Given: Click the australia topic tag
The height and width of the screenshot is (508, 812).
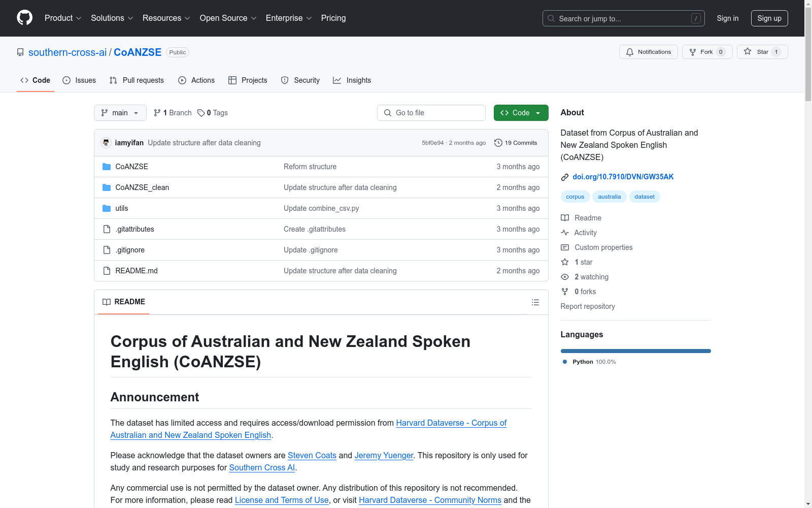Looking at the screenshot, I should pyautogui.click(x=609, y=197).
